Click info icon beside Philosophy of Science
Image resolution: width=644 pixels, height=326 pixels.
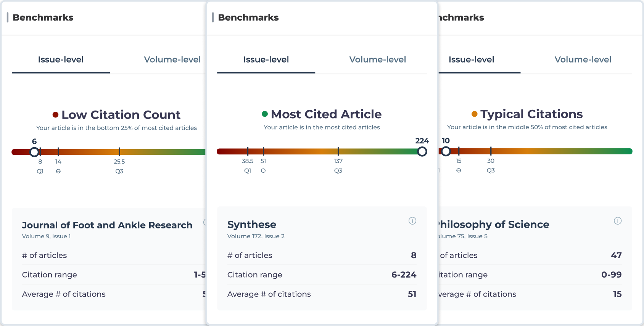(618, 221)
